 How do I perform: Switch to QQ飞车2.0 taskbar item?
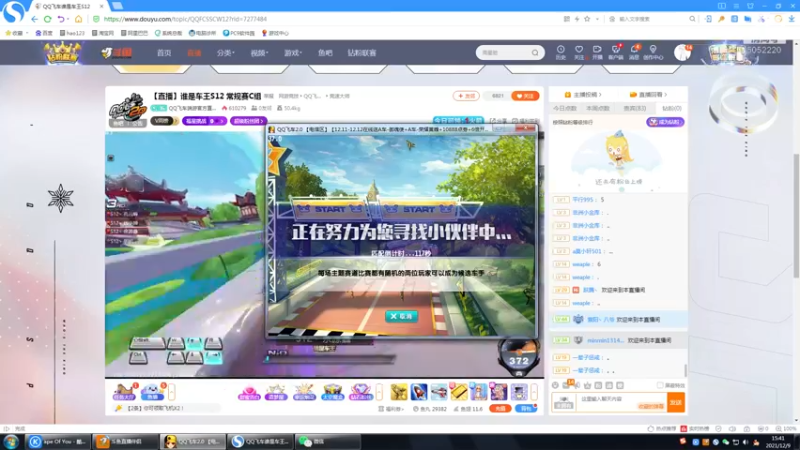(192, 441)
